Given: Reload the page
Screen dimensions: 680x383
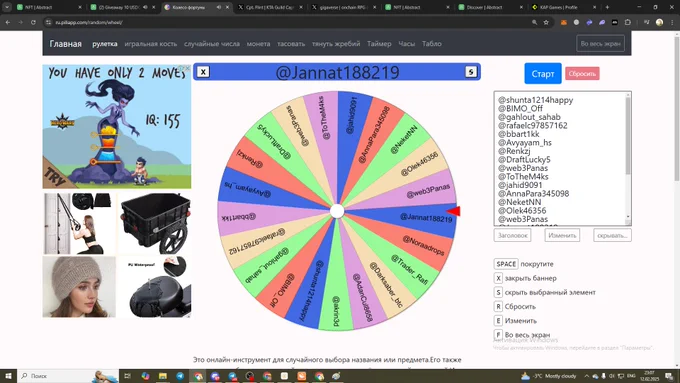Looking at the screenshot, I should click(33, 22).
